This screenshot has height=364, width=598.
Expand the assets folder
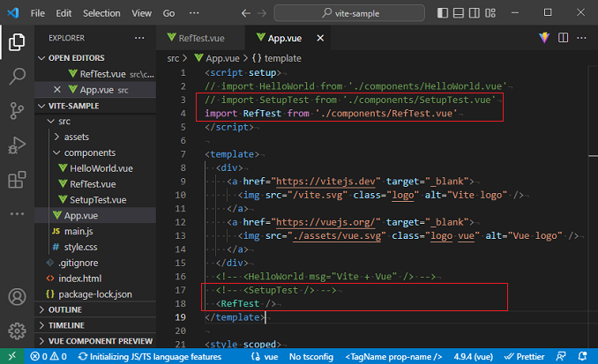(95, 137)
